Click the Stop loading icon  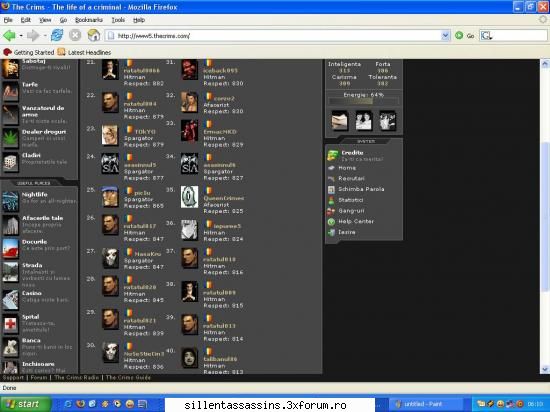pos(75,35)
